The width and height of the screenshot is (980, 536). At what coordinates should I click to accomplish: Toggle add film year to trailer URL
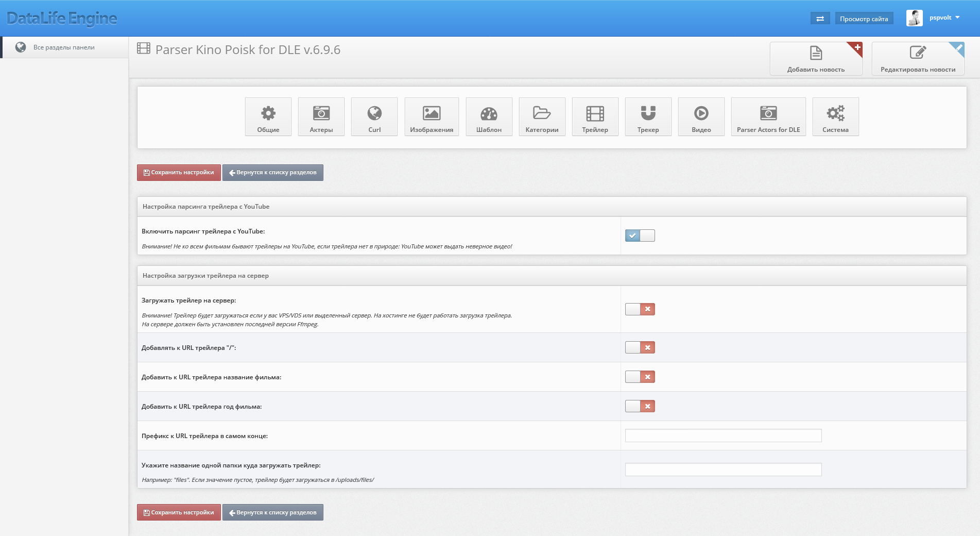640,406
